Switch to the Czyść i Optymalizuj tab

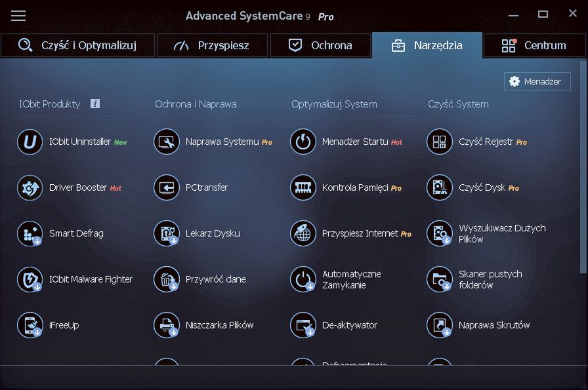point(77,45)
